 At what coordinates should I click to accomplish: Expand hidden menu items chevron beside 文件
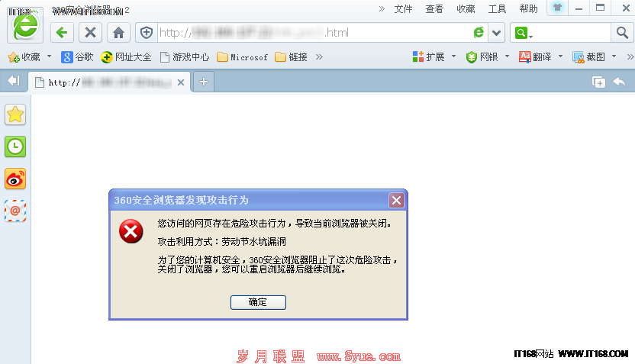tap(382, 9)
